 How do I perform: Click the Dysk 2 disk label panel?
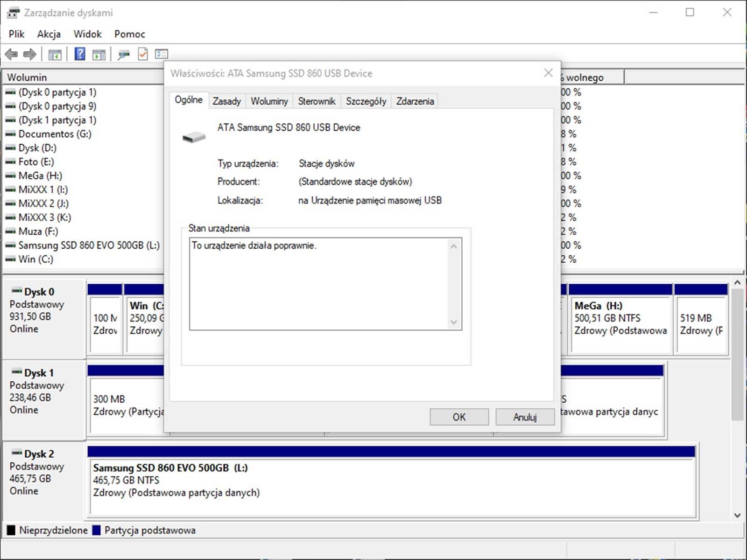tap(44, 481)
